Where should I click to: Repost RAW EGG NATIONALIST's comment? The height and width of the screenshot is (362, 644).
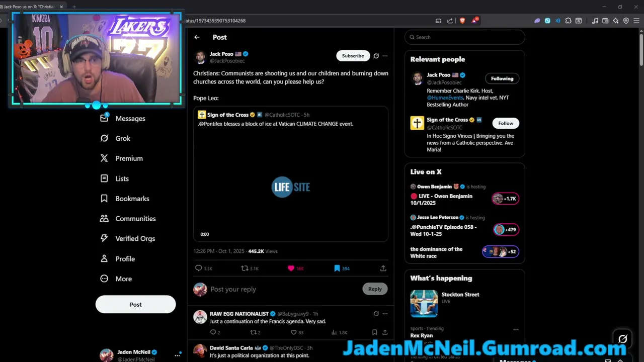253,332
